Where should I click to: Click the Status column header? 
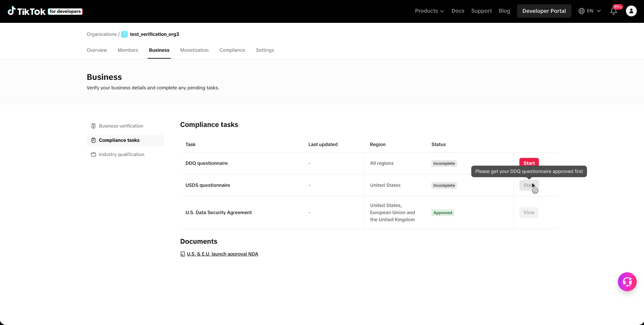tap(438, 144)
